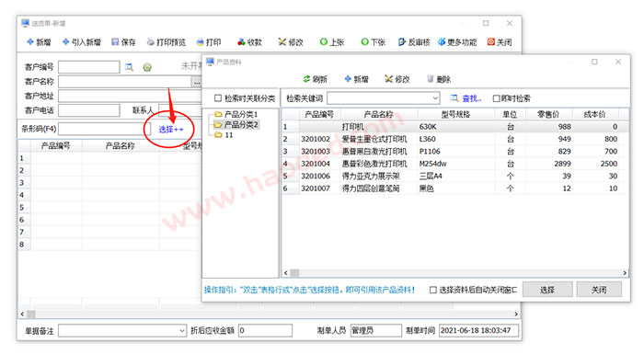Click the 成本价 column header
This screenshot has height=354, width=644.
tap(594, 115)
